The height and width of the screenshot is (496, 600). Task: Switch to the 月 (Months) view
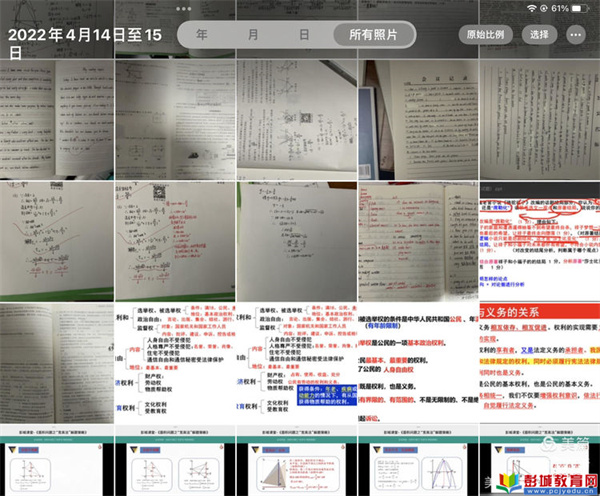pos(253,35)
